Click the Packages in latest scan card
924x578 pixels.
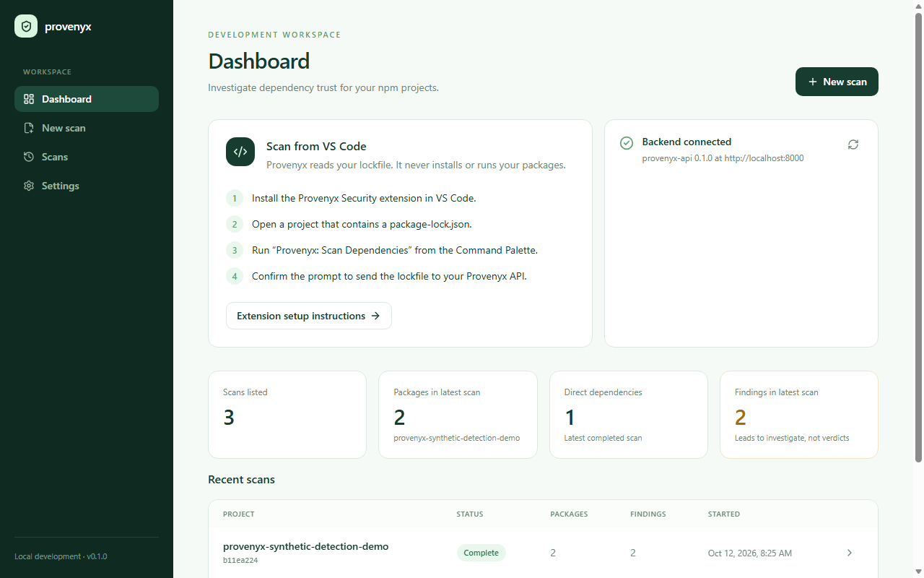(x=458, y=415)
